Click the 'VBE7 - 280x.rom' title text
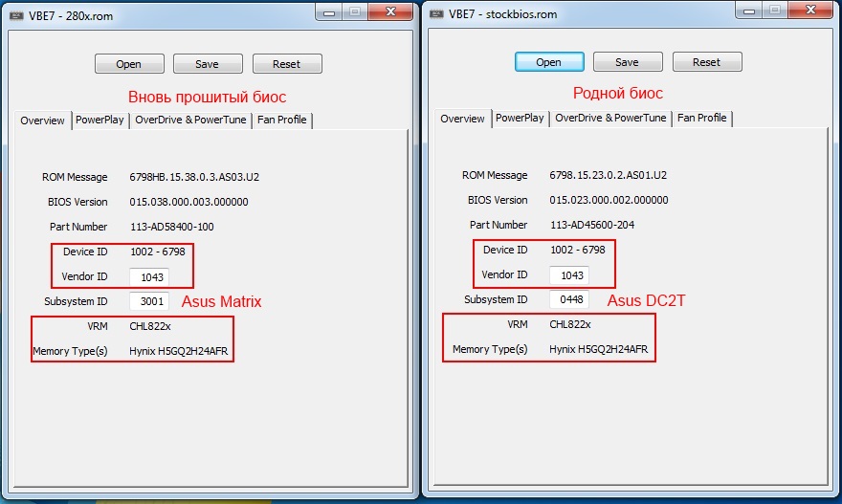 tap(71, 16)
